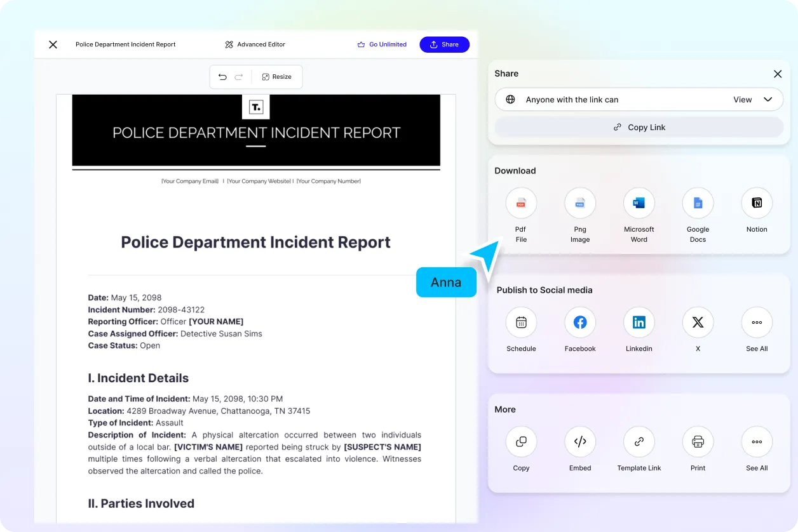Click 'Anyone with the link can' text

tap(572, 100)
